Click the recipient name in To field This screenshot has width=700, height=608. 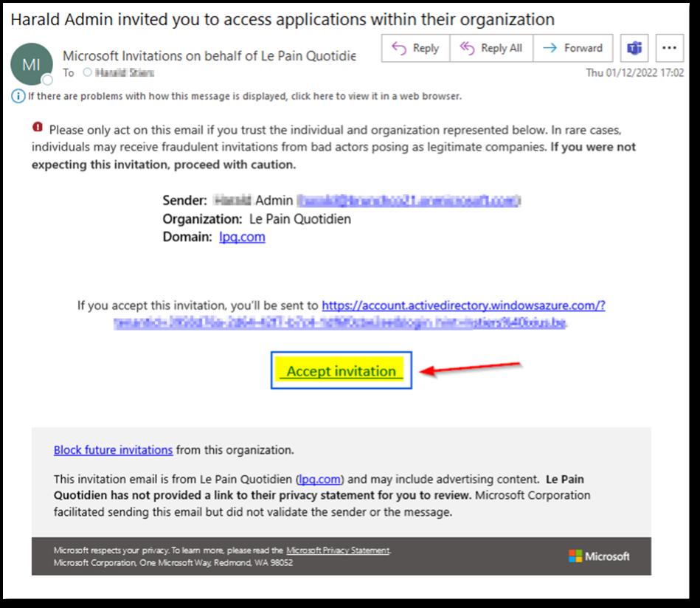(x=125, y=72)
